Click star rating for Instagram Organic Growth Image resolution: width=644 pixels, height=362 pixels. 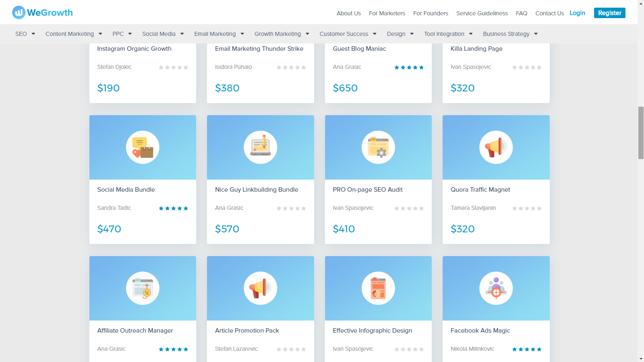click(174, 67)
